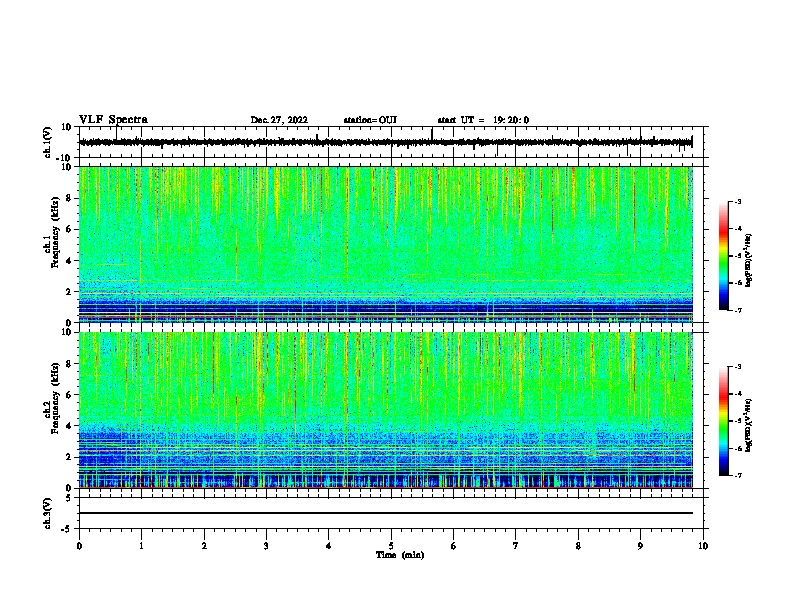Click time axis tick label "5"
Image resolution: width=792 pixels, height=612 pixels.
point(391,546)
